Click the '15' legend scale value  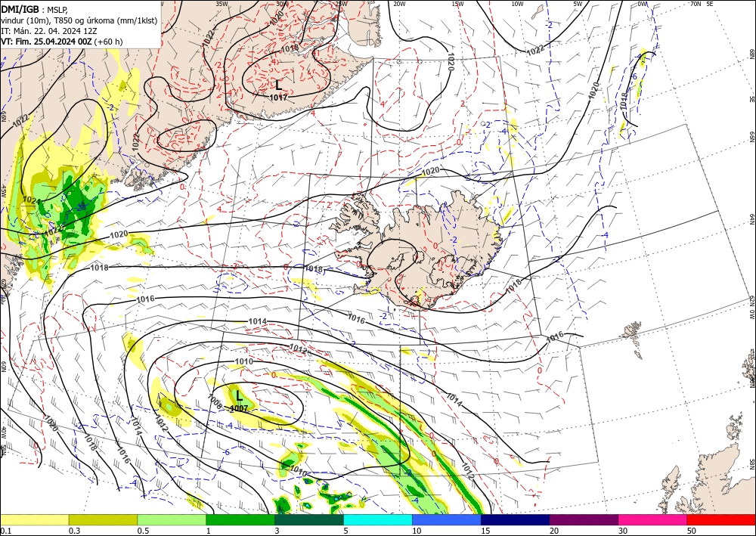tap(485, 531)
